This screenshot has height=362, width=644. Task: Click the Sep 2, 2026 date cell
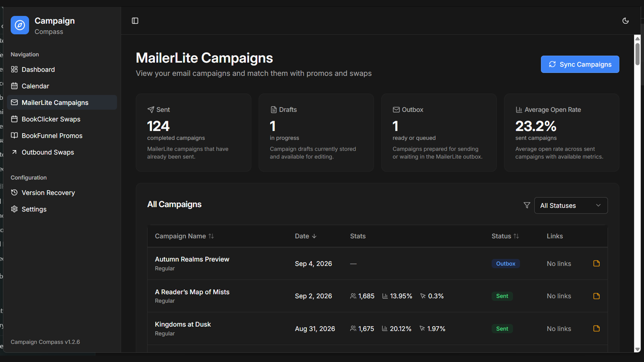[313, 296]
